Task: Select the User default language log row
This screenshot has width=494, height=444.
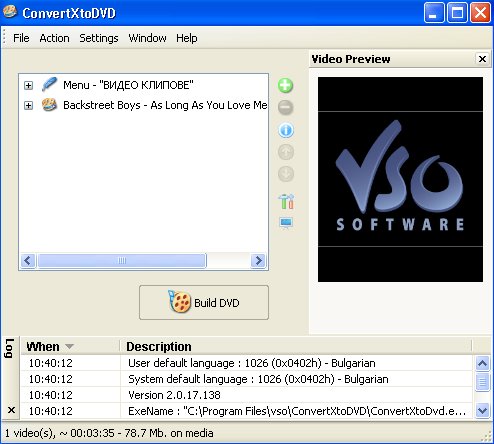Action: (247, 363)
